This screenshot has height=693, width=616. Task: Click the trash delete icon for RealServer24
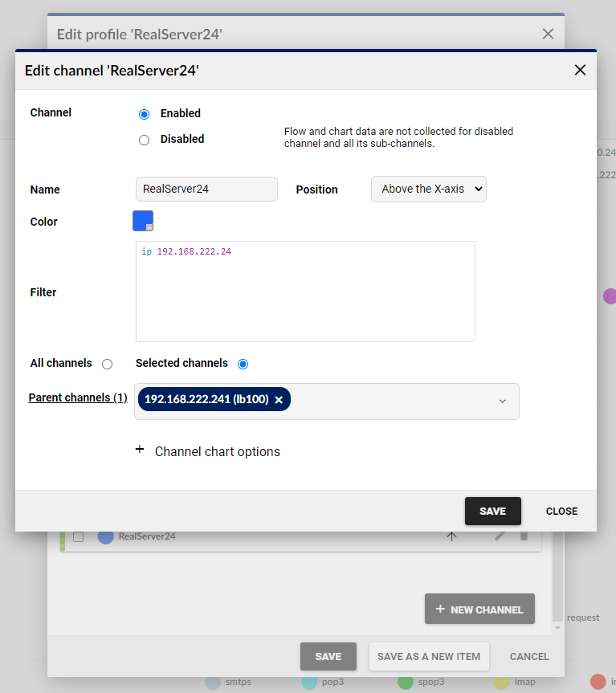[x=524, y=536]
